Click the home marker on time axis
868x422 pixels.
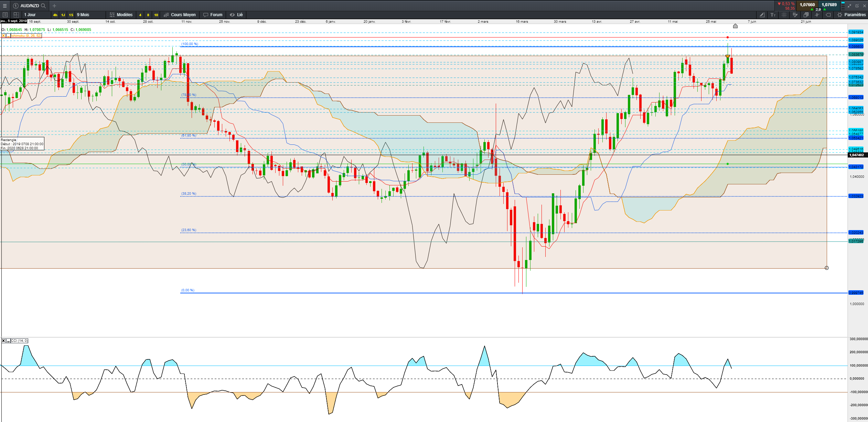(x=735, y=26)
